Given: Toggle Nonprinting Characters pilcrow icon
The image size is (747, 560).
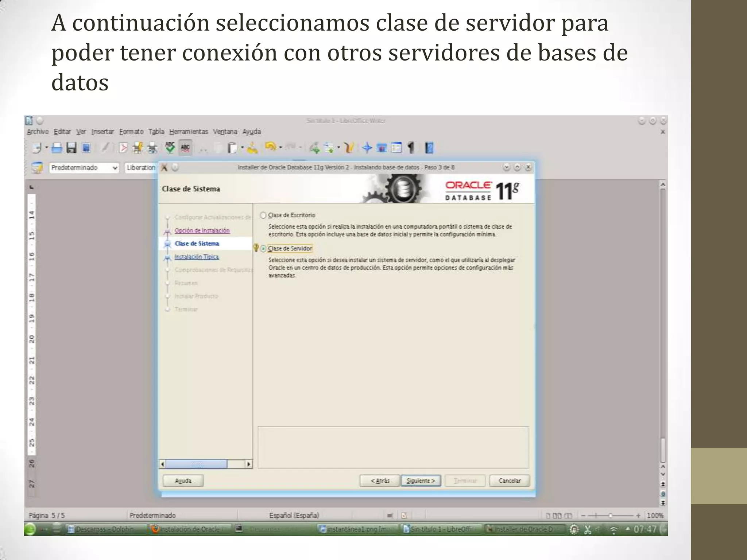Looking at the screenshot, I should point(411,148).
